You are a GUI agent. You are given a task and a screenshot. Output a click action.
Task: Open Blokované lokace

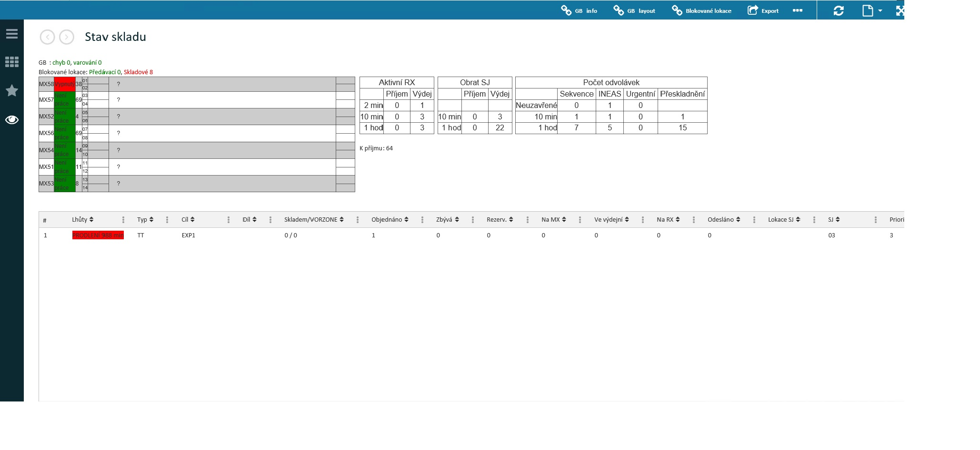click(x=701, y=10)
